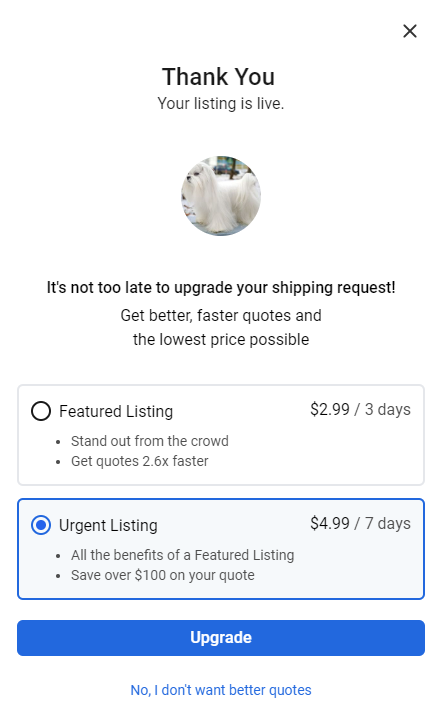
Task: Decline via "No, I don't want better quotes"
Action: point(221,690)
